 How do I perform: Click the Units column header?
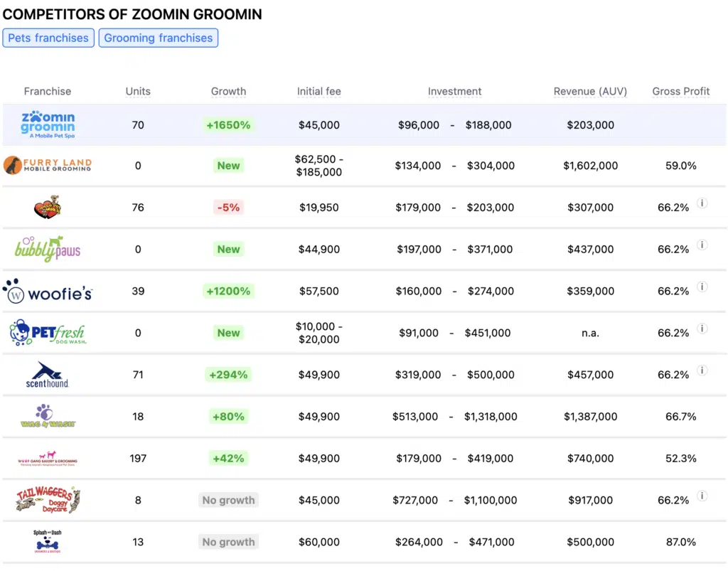(138, 91)
